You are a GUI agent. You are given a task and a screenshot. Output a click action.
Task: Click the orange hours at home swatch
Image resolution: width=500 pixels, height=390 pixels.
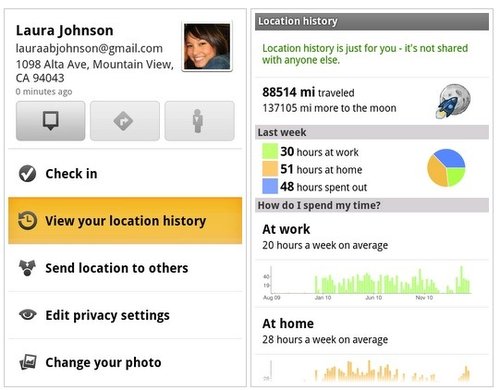(x=270, y=169)
